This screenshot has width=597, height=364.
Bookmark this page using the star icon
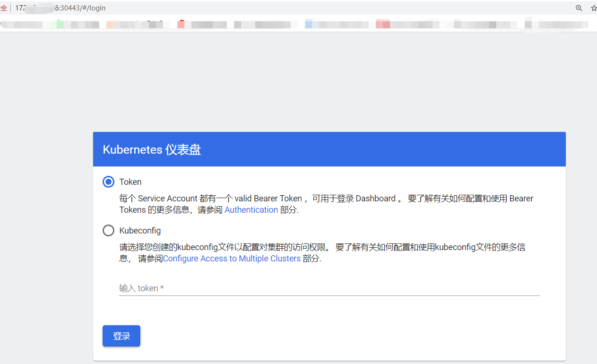pos(593,8)
